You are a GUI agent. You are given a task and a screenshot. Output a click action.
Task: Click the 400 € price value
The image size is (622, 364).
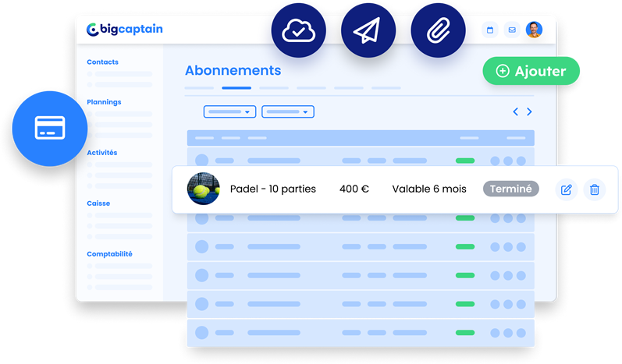[354, 189]
